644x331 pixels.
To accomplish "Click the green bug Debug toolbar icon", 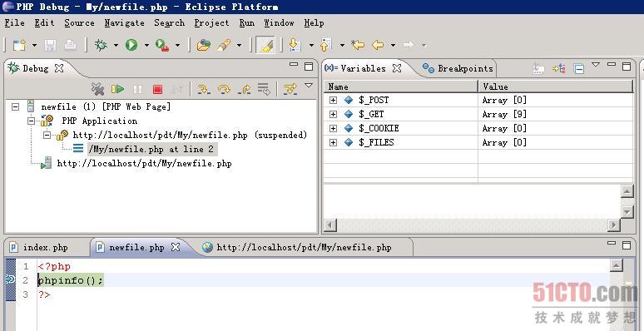I will pos(101,45).
